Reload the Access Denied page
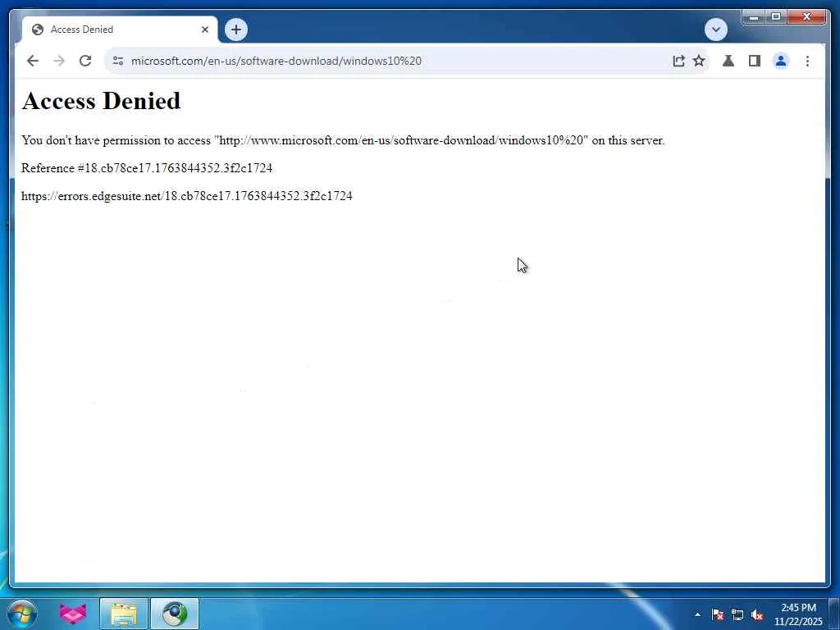 click(85, 61)
